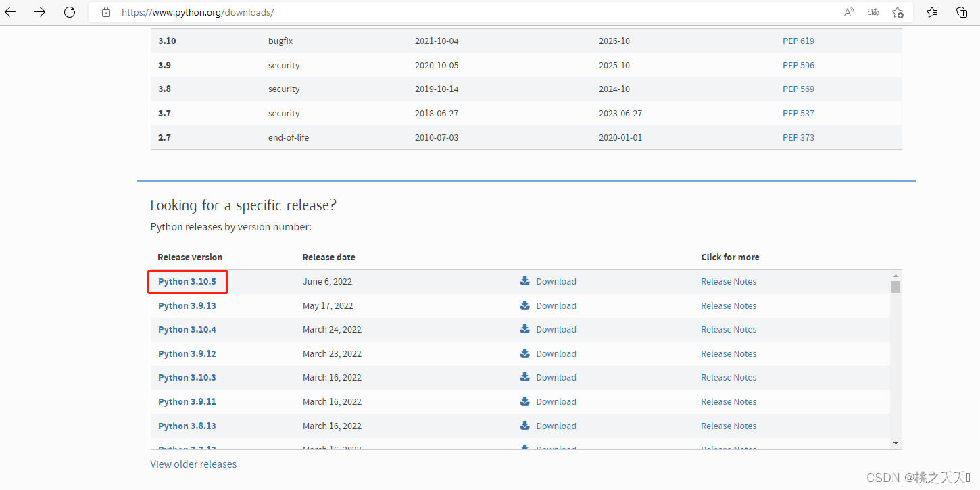View site security lock info

click(x=105, y=12)
